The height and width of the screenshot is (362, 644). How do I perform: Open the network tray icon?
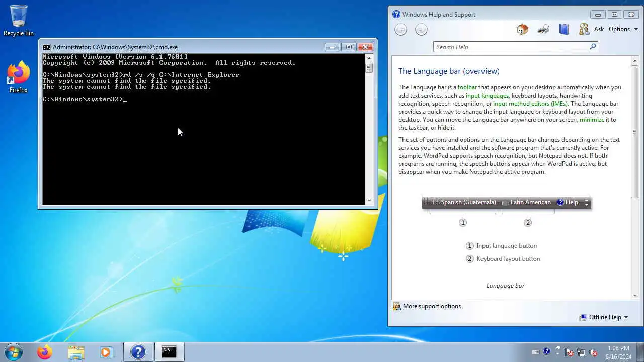pos(581,352)
